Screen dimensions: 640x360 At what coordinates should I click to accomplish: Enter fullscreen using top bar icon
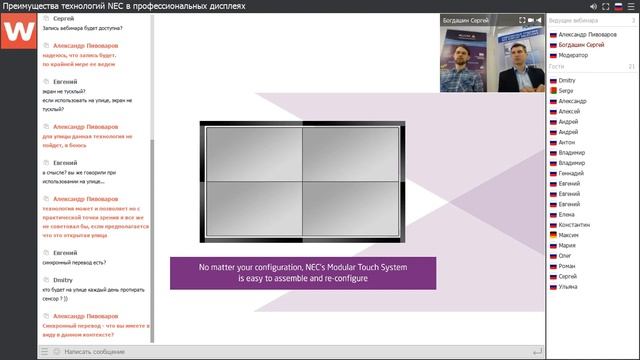[606, 7]
